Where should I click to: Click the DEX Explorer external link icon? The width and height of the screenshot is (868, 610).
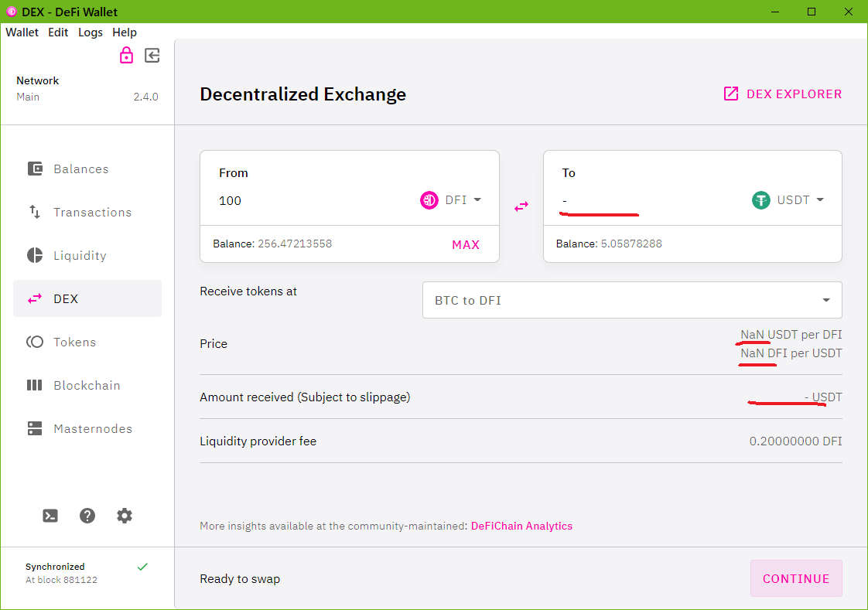pos(731,94)
